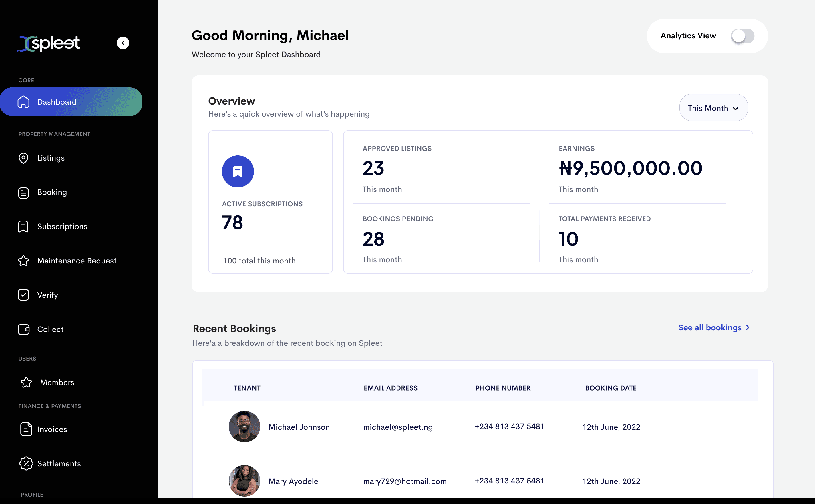This screenshot has height=504, width=815.
Task: Open the This Month period dropdown
Action: [x=713, y=108]
